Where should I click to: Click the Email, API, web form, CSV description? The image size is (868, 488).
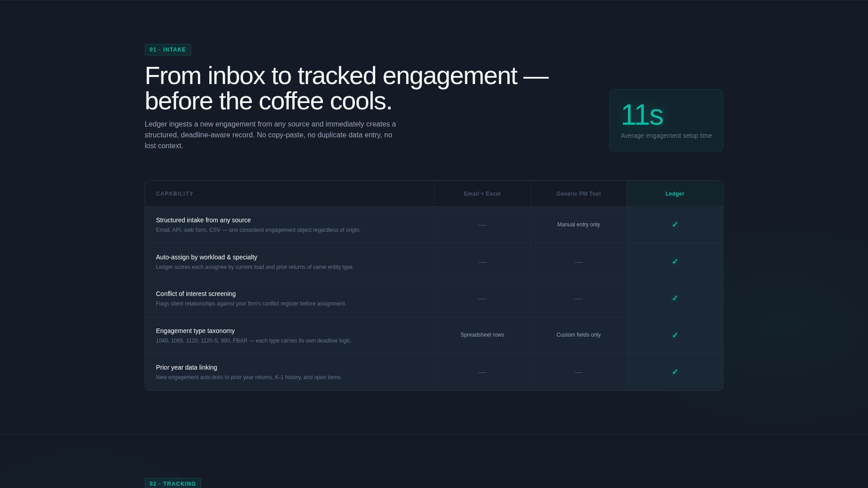click(x=258, y=230)
